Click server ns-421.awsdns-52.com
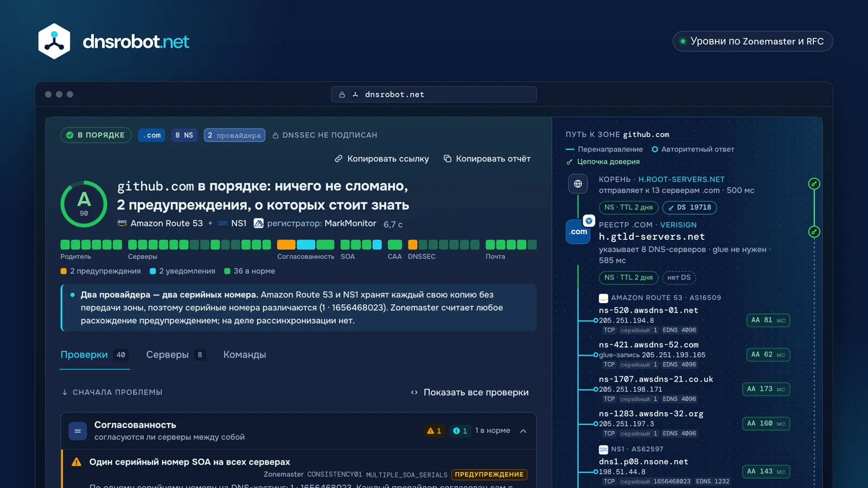 click(649, 345)
